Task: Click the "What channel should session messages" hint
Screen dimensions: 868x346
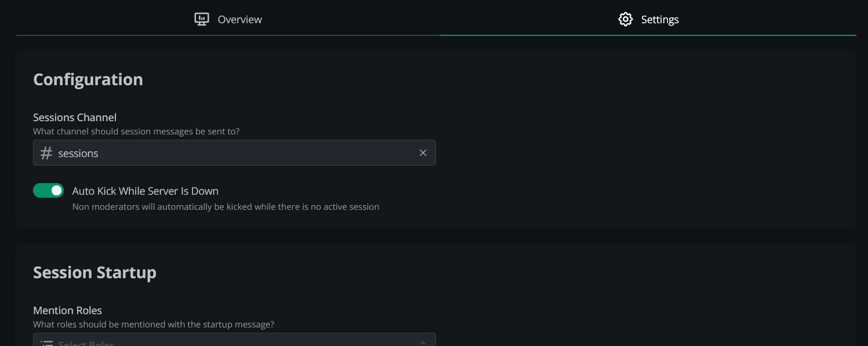Action: (136, 132)
